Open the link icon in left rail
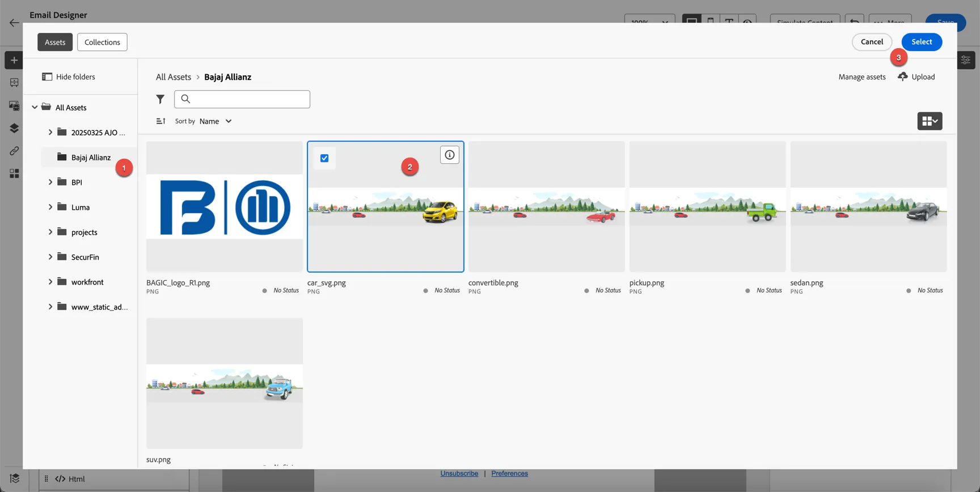Image resolution: width=980 pixels, height=492 pixels. click(x=14, y=151)
